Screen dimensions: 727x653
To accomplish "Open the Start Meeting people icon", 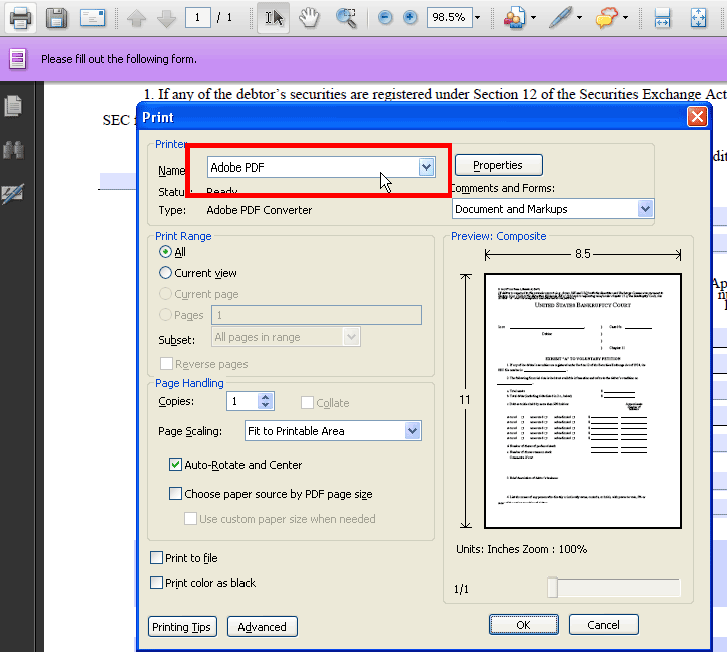I will pos(515,18).
